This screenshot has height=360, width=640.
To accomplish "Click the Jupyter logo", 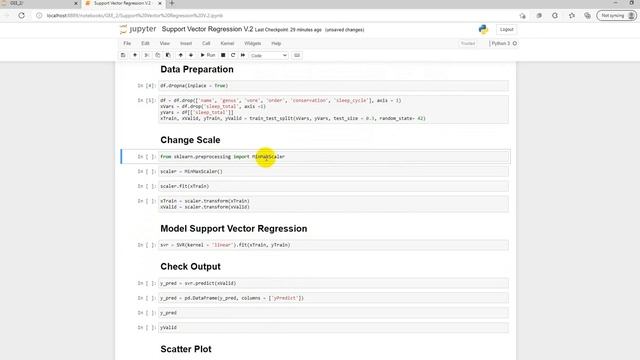I will coord(138,29).
